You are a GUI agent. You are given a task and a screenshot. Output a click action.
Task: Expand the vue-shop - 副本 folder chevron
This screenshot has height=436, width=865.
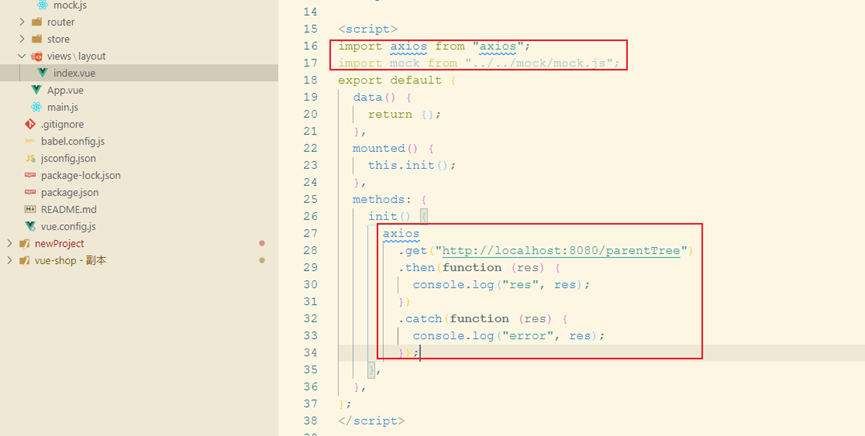[x=9, y=260]
